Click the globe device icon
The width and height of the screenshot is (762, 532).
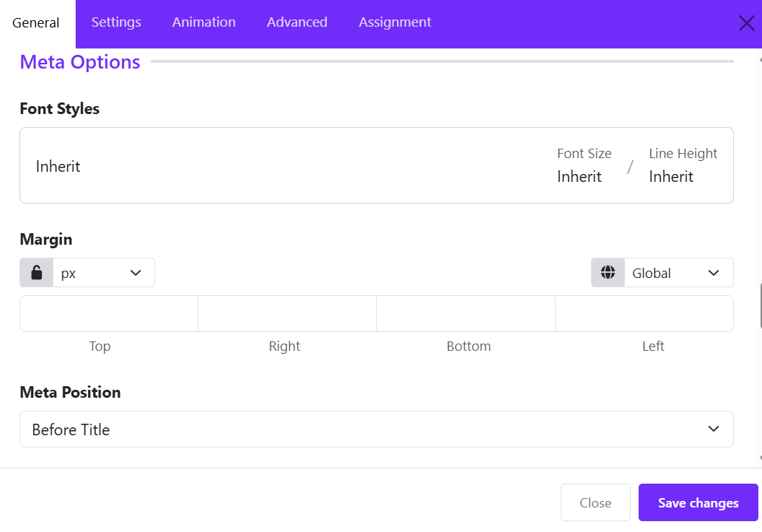point(608,273)
